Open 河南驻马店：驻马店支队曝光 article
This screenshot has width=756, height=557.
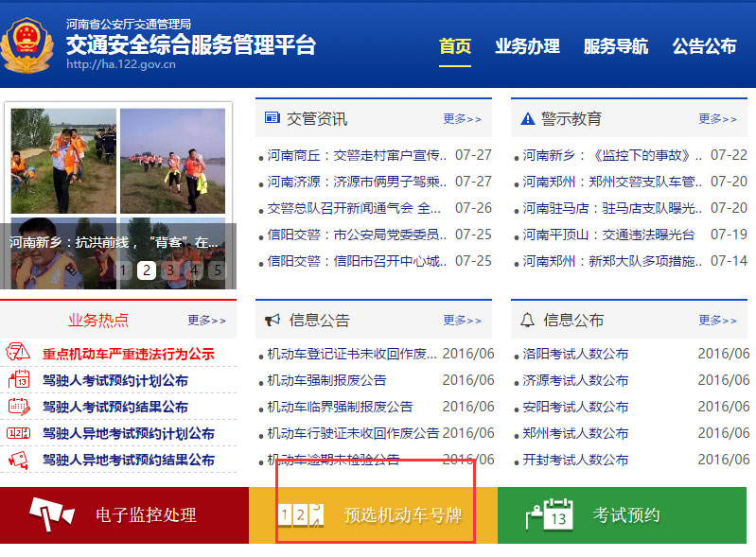[x=612, y=208]
